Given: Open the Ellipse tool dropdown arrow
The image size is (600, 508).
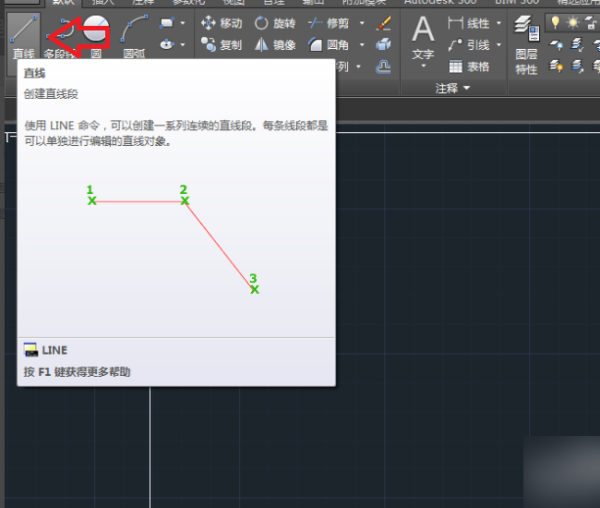Looking at the screenshot, I should pos(183,45).
